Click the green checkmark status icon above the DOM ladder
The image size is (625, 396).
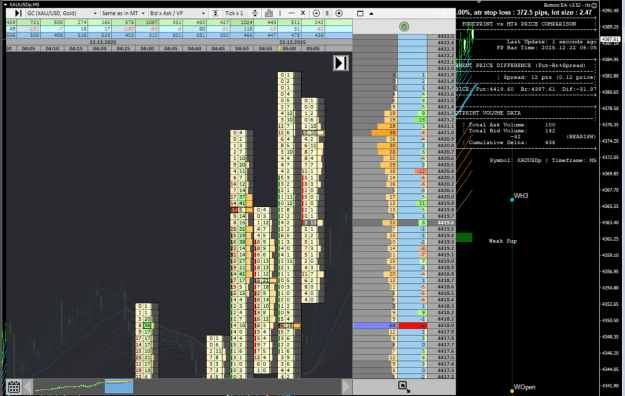[x=404, y=26]
